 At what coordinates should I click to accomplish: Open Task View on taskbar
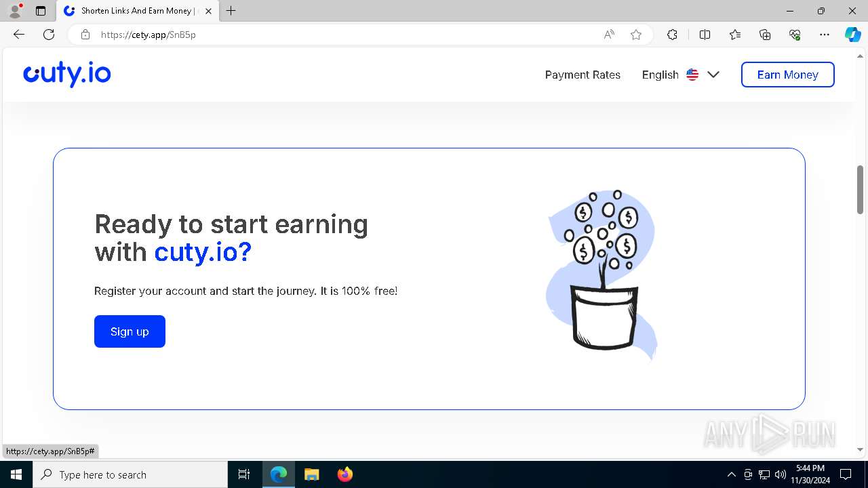[x=244, y=474]
